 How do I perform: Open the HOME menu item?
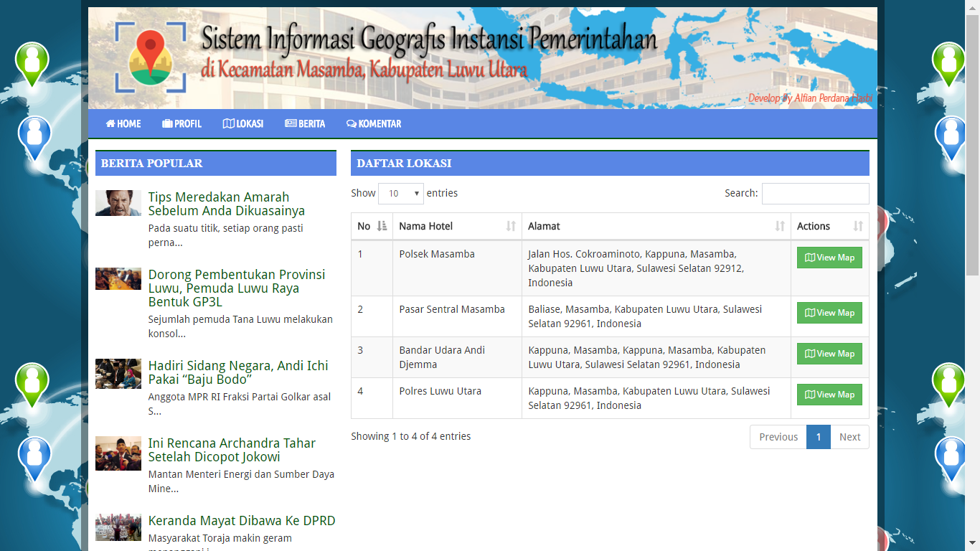click(123, 123)
